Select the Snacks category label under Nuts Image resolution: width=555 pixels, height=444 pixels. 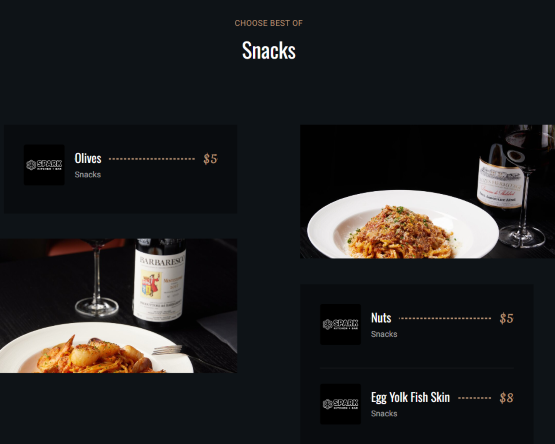pos(384,334)
